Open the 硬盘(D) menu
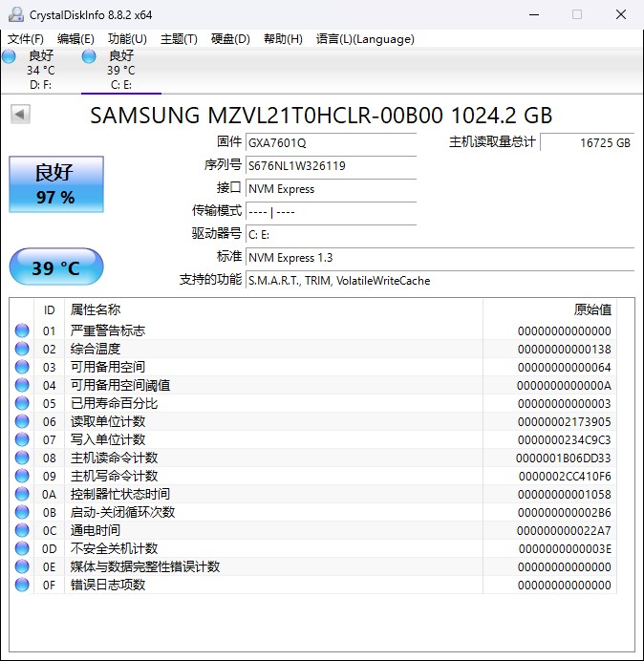Image resolution: width=644 pixels, height=661 pixels. coord(230,39)
